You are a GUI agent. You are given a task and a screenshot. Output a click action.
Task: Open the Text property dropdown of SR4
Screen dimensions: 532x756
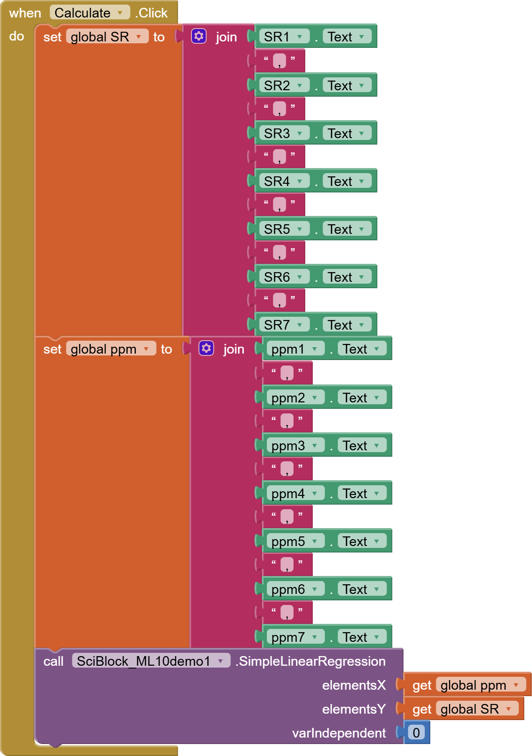coord(362,181)
